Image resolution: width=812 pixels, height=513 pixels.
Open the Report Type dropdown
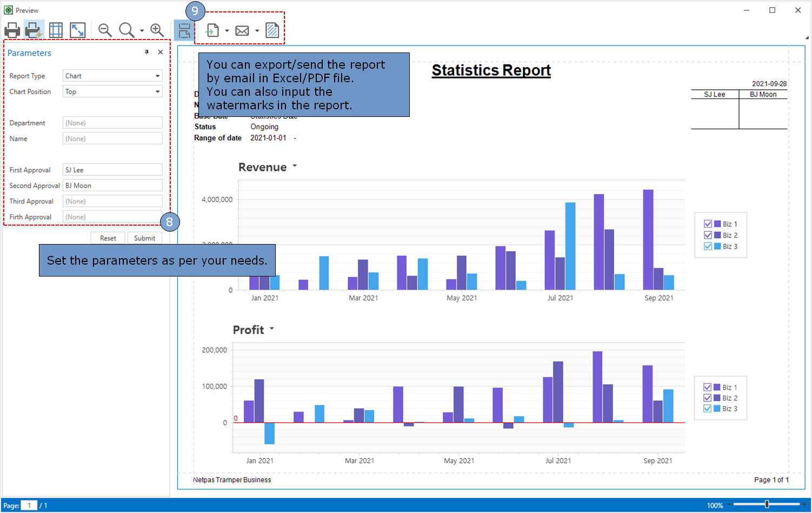click(157, 76)
